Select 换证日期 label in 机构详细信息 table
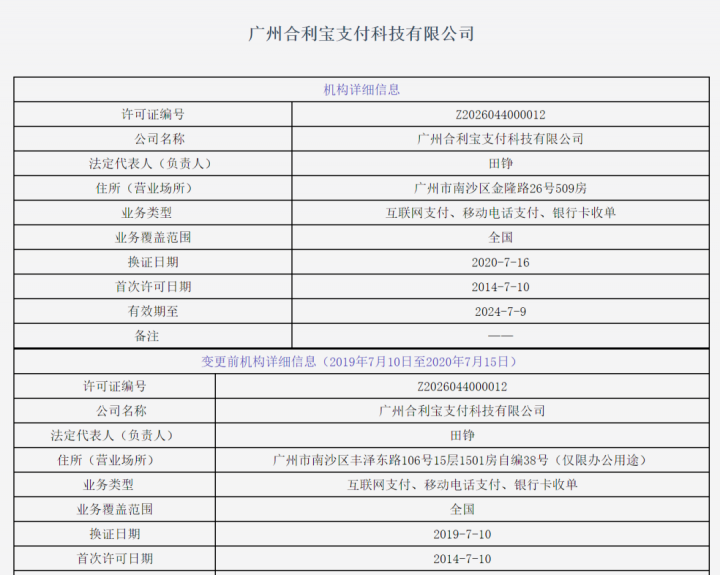The width and height of the screenshot is (720, 575). (x=153, y=262)
